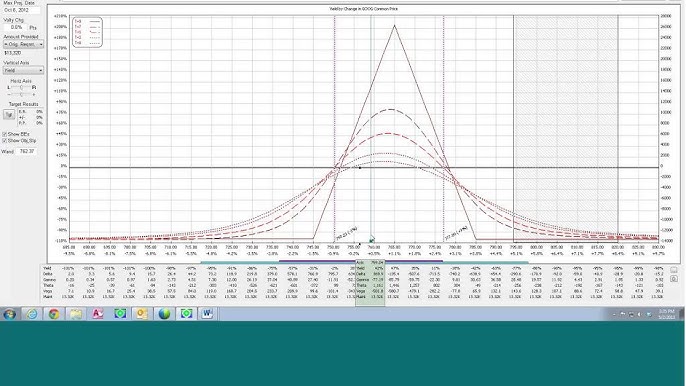Click the Vega row label

click(47, 291)
